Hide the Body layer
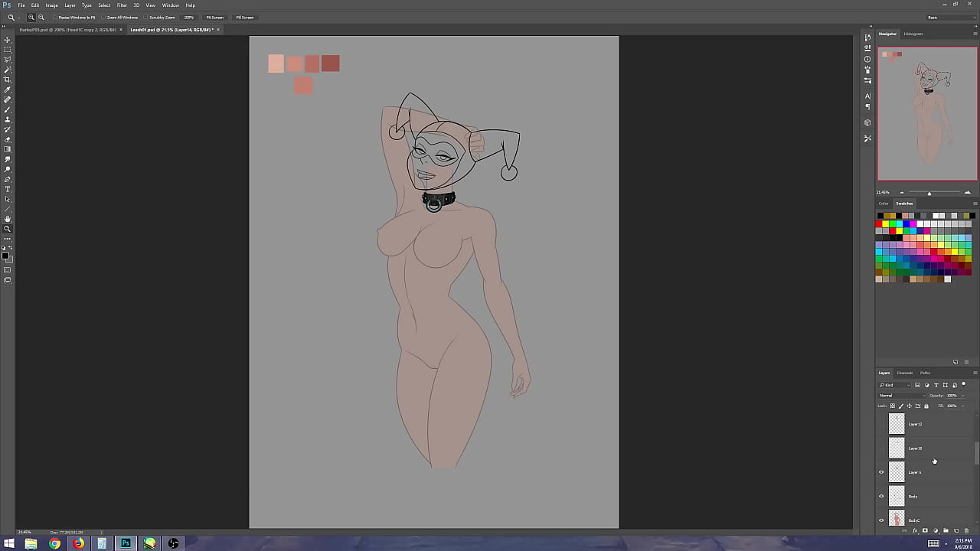 [x=881, y=496]
